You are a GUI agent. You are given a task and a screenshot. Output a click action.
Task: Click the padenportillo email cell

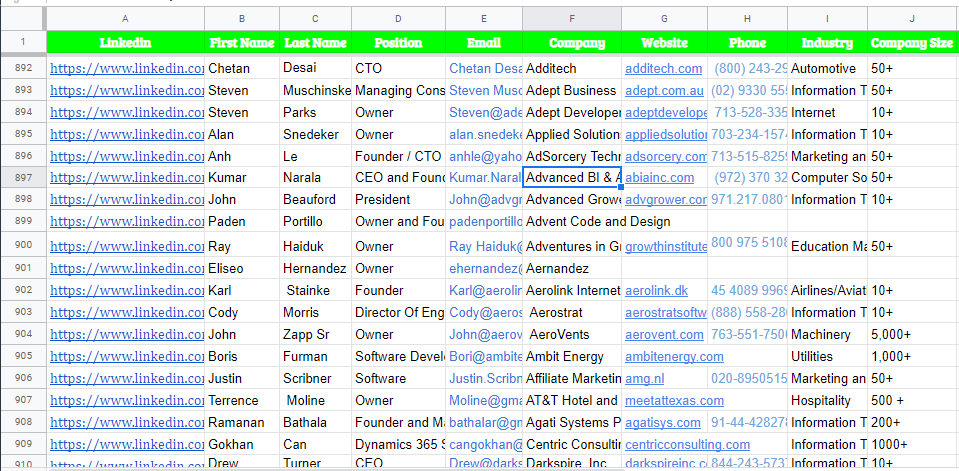484,221
